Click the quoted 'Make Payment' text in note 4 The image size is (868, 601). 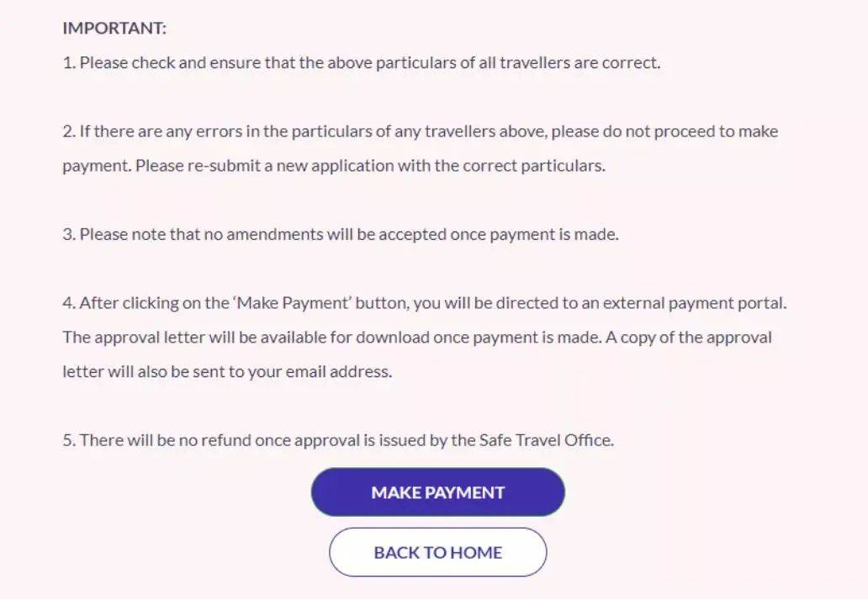point(279,303)
